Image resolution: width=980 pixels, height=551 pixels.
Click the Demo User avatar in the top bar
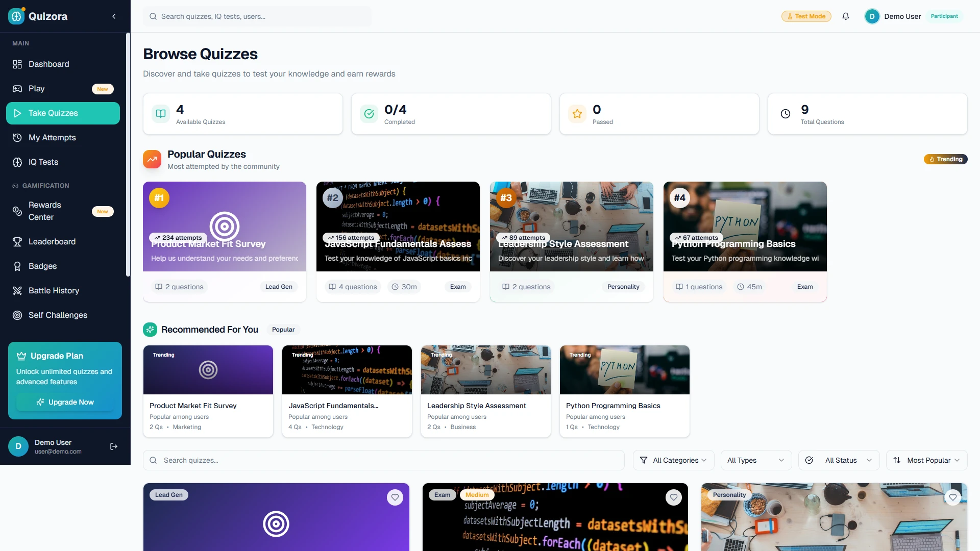(x=872, y=16)
